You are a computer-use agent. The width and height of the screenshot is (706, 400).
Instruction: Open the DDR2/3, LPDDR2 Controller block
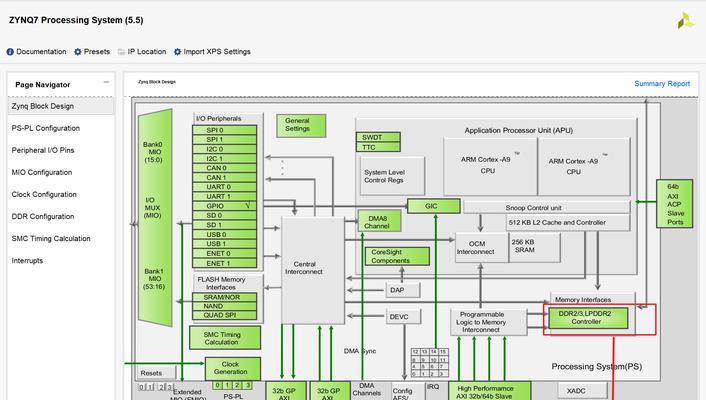tap(587, 317)
